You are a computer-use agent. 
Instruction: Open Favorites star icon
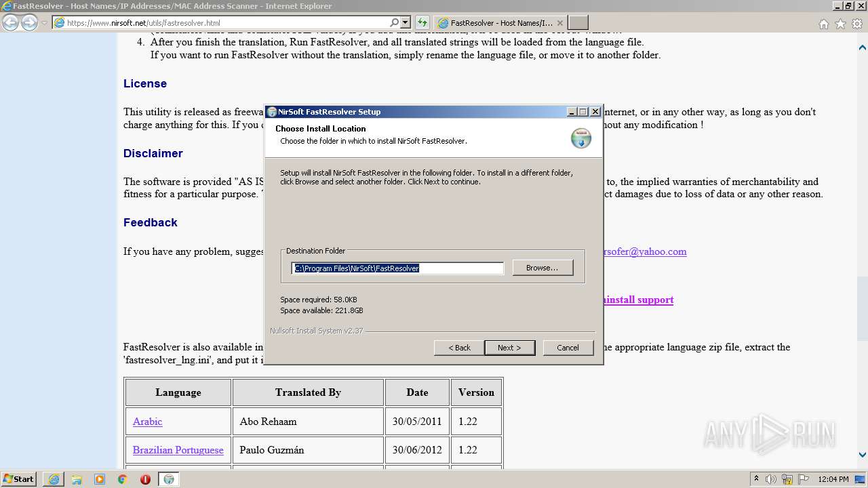pyautogui.click(x=840, y=24)
